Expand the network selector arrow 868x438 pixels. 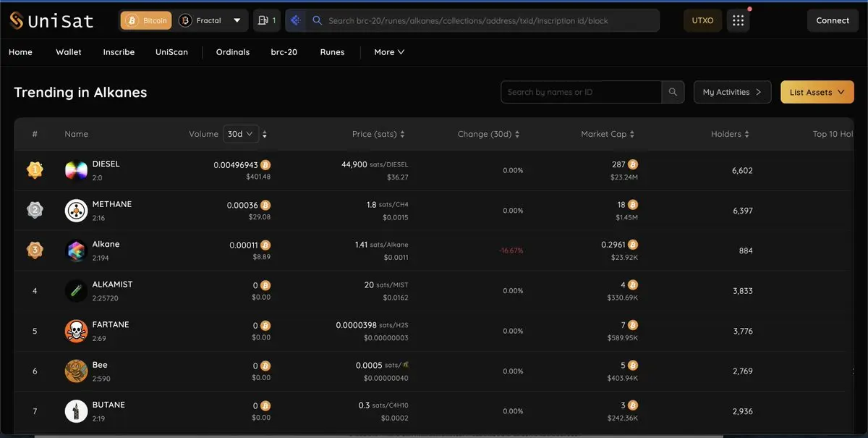[237, 20]
